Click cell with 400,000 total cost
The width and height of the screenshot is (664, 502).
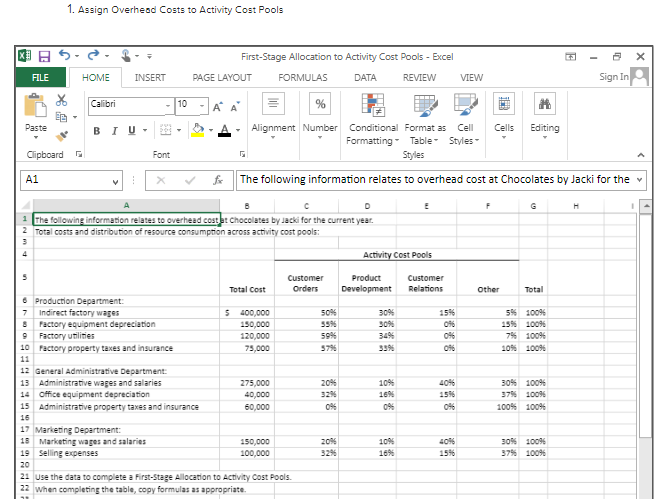click(x=247, y=313)
